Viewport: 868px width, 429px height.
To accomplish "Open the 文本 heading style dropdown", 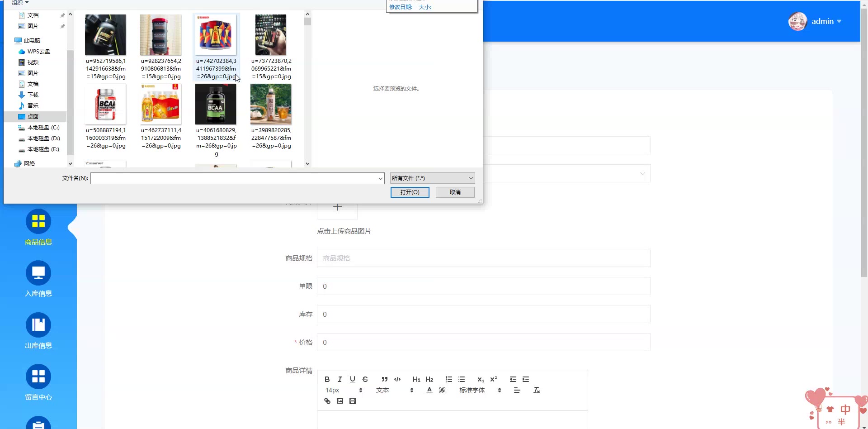I will point(394,390).
